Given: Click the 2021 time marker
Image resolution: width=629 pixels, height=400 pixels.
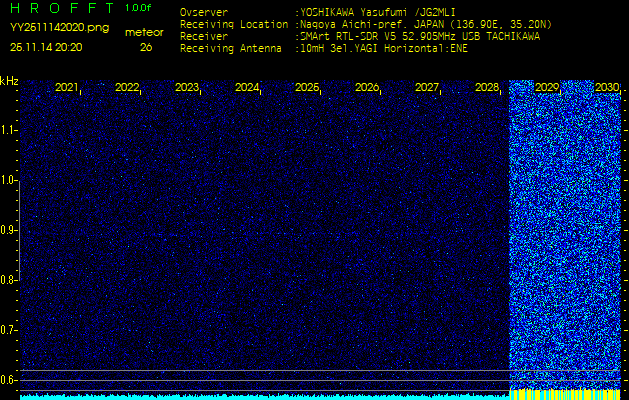Looking at the screenshot, I should tap(67, 88).
